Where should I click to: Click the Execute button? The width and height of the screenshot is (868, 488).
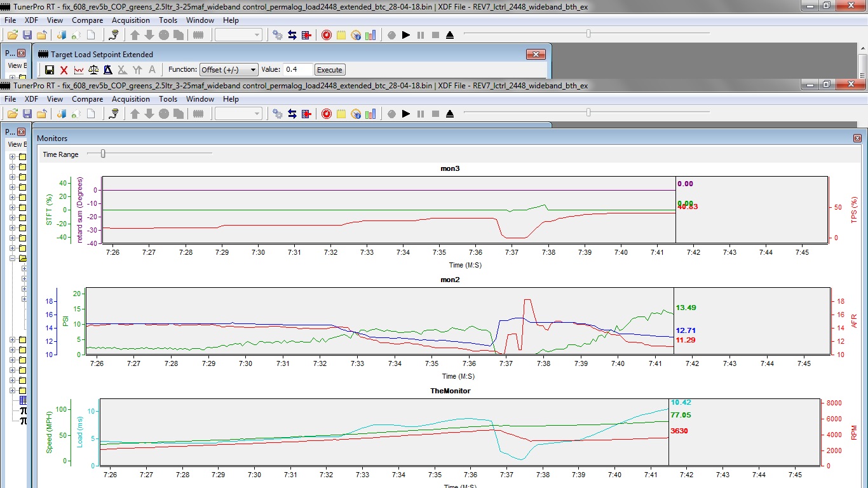[x=330, y=70]
